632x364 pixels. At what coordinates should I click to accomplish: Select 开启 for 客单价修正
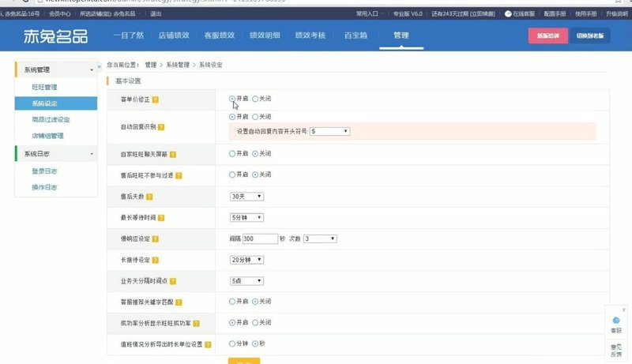(232, 99)
